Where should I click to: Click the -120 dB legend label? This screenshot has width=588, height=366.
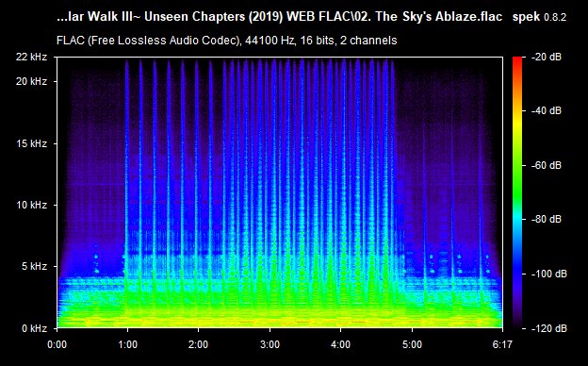click(548, 328)
